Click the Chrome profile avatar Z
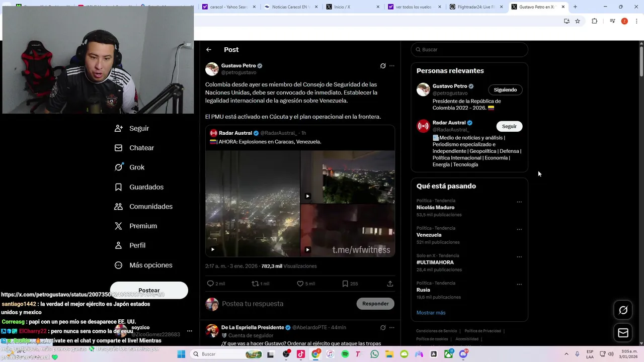This screenshot has height=362, width=644. pyautogui.click(x=624, y=21)
